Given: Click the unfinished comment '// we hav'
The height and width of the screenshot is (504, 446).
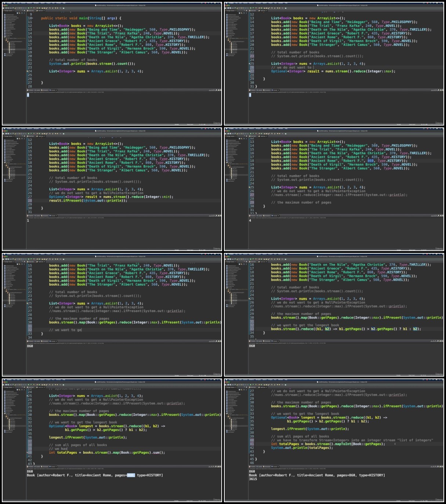Looking at the screenshot, I should click(58, 449).
